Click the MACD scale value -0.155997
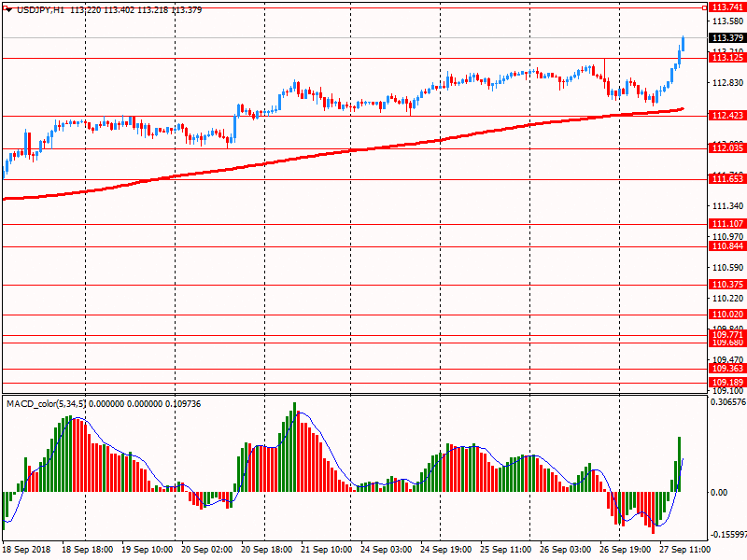The width and height of the screenshot is (747, 560). pyautogui.click(x=728, y=534)
